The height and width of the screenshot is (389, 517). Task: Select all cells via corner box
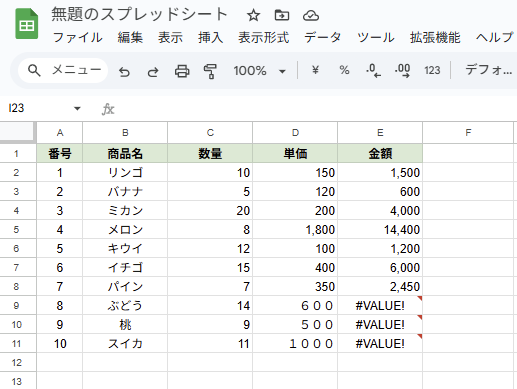[x=18, y=132]
